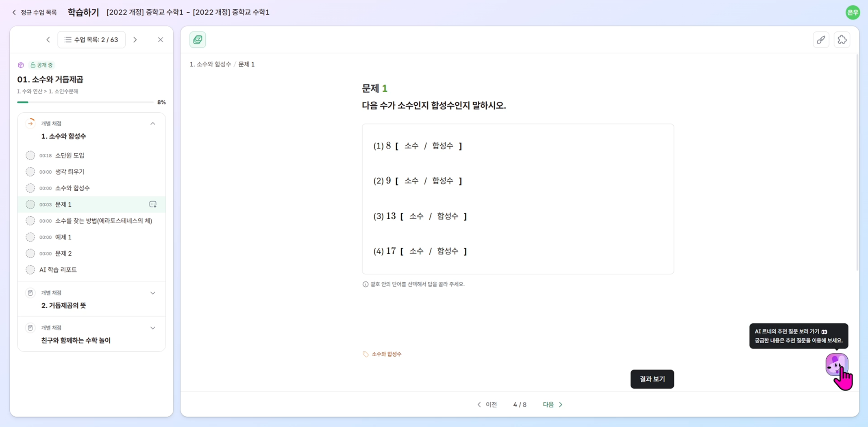Click 1. 소수와 합성수 breadcrumb

pos(210,64)
